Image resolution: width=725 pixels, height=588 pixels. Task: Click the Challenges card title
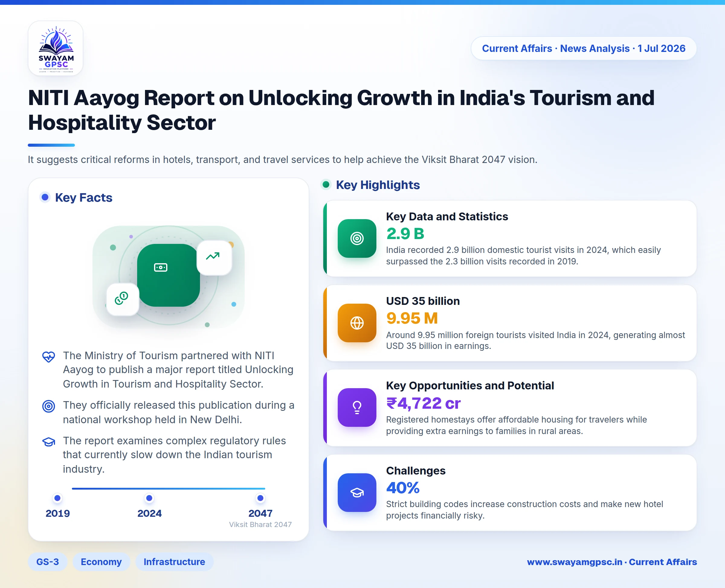point(416,471)
